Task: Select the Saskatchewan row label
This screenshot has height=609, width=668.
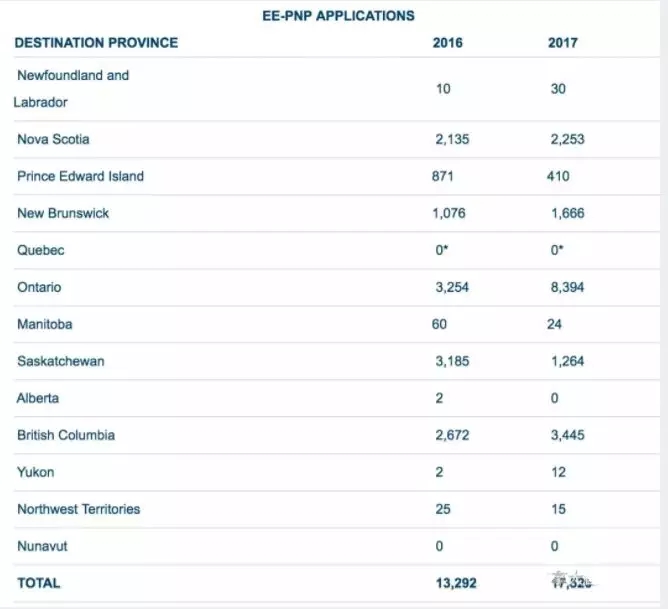Action: point(61,362)
